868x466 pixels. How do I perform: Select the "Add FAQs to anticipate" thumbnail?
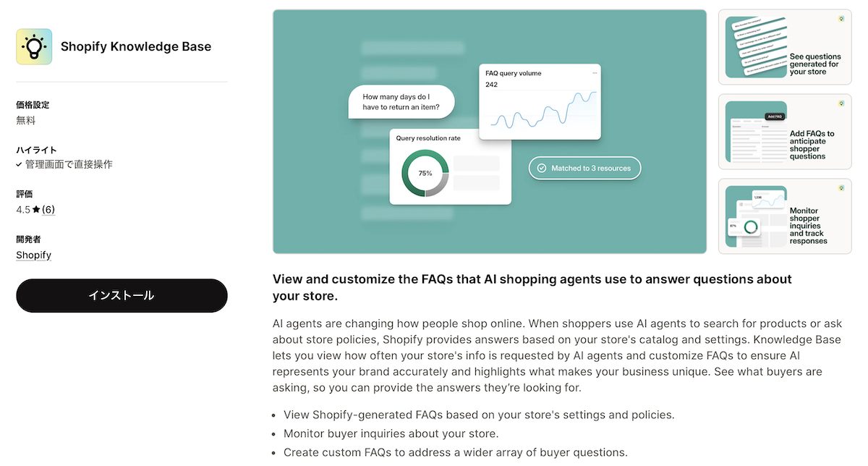(785, 132)
